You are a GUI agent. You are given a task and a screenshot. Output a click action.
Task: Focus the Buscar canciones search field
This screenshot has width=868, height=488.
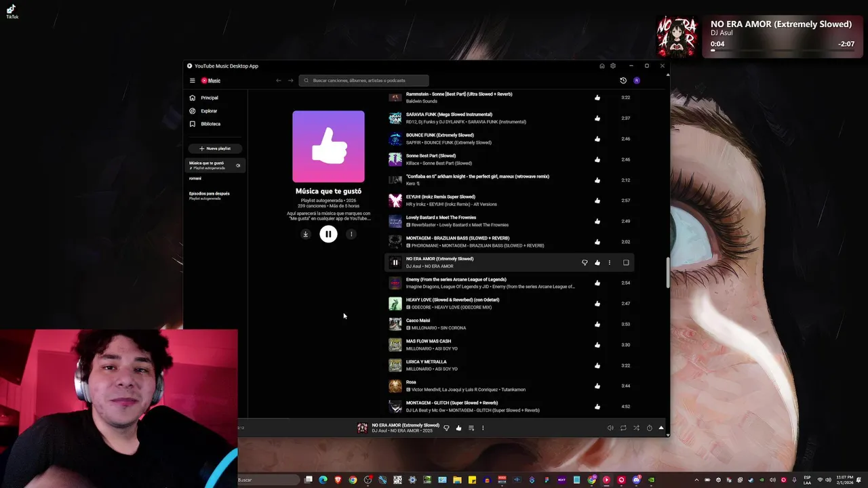pos(364,81)
